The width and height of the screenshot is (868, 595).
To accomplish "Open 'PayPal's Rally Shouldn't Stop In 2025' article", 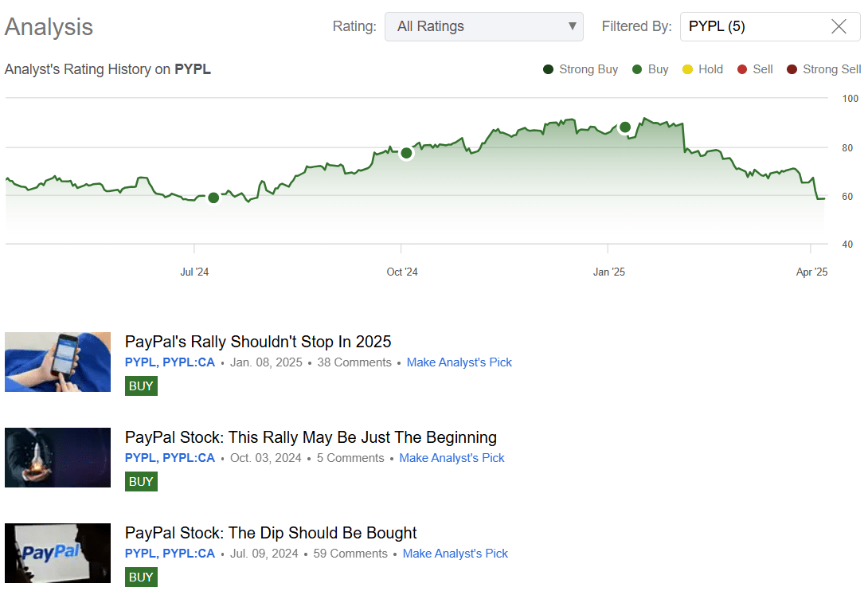I will (258, 341).
